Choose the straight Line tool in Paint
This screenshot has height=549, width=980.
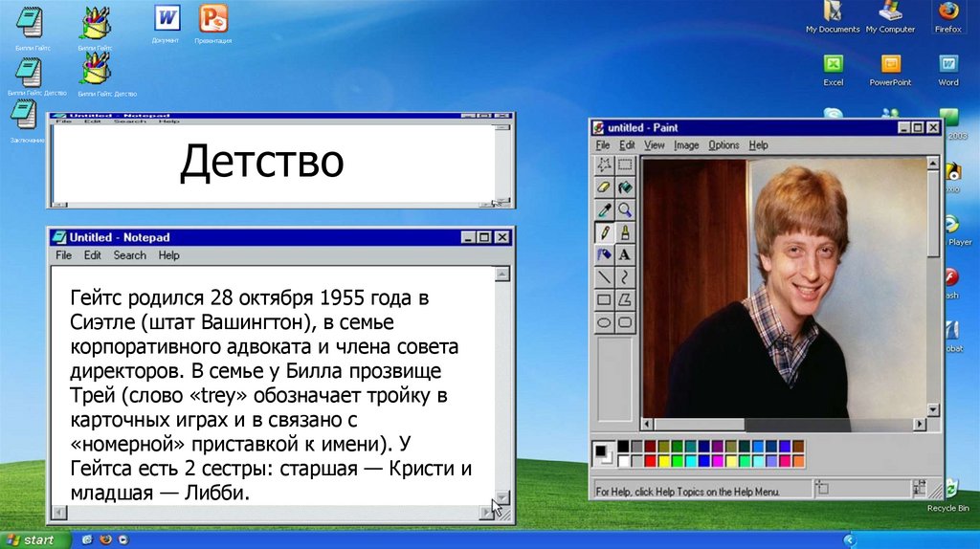(x=604, y=277)
